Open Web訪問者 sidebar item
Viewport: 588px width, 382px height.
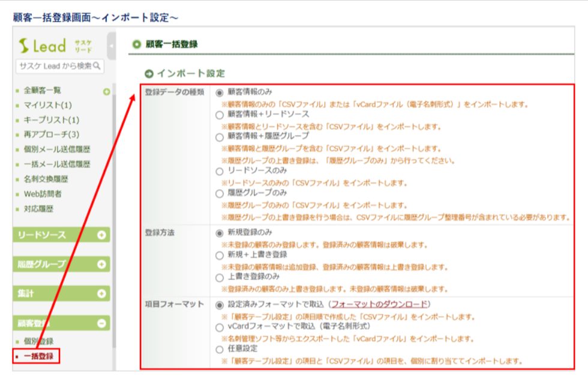[x=42, y=193]
